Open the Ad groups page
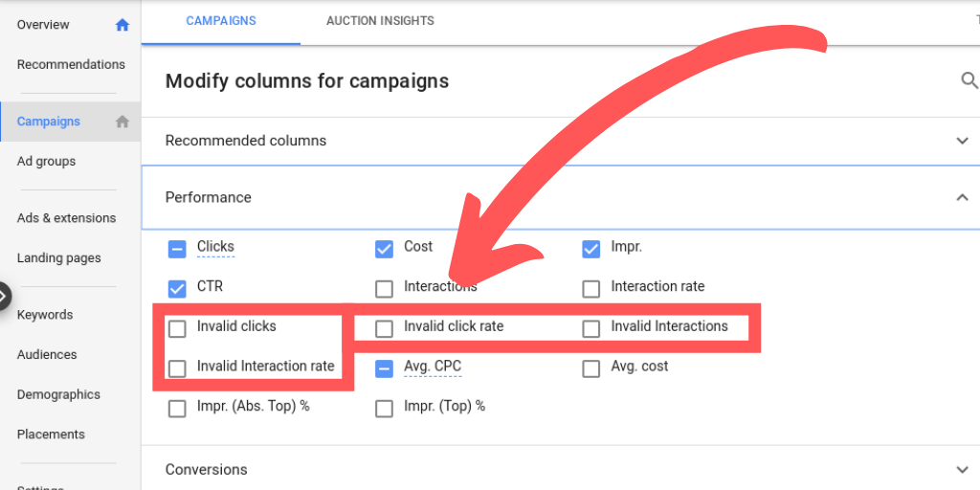The image size is (980, 490). (x=46, y=162)
